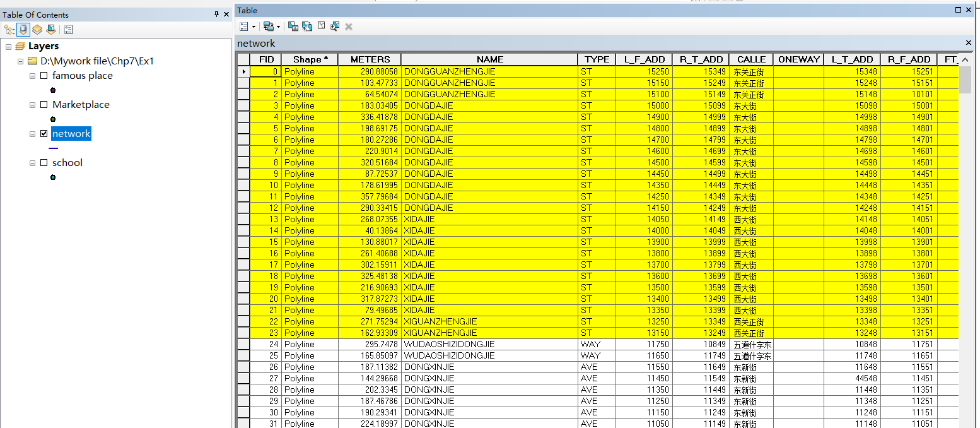Click the Marketplace point symbol
Screen dimensions: 980x428
(x=53, y=119)
